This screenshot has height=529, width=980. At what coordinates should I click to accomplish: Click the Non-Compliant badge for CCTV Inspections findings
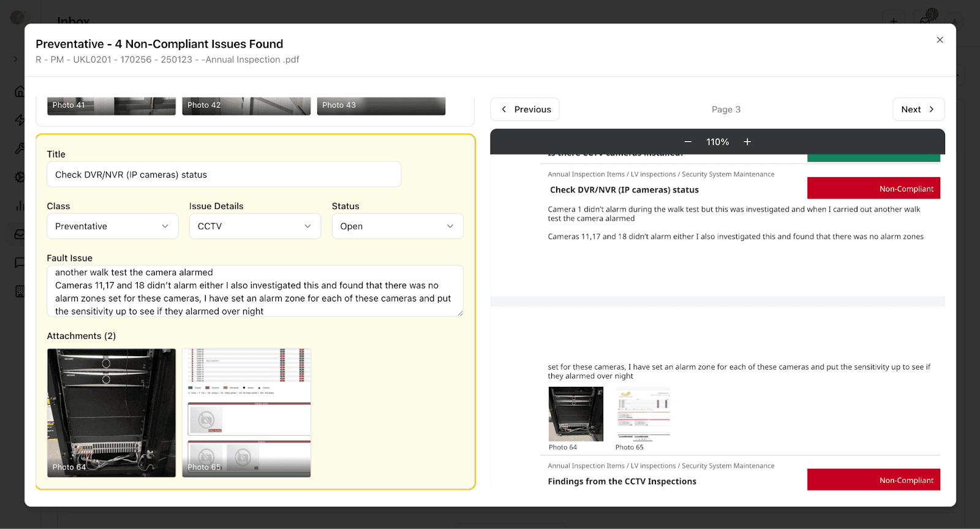coord(873,479)
